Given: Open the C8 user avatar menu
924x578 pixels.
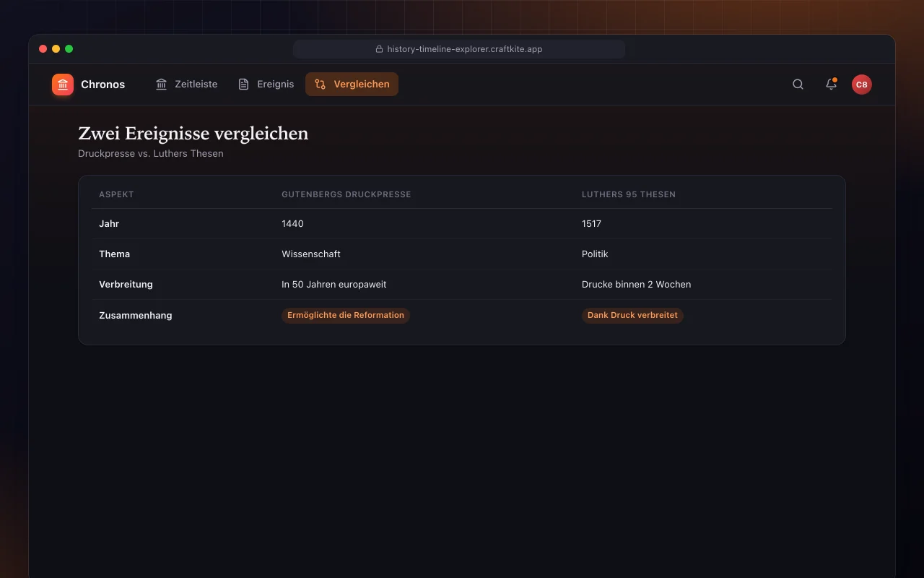Looking at the screenshot, I should pos(861,85).
